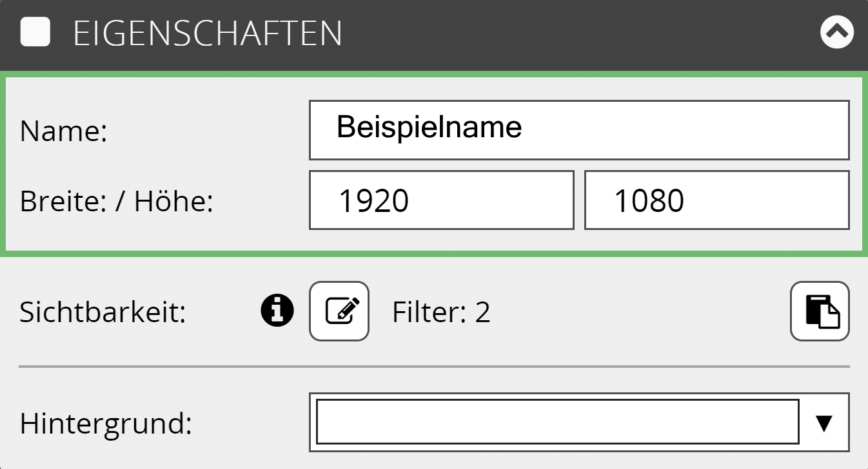Screen dimensions: 868x469
Task: Click the 'Hintergrund:' label
Action: click(106, 424)
